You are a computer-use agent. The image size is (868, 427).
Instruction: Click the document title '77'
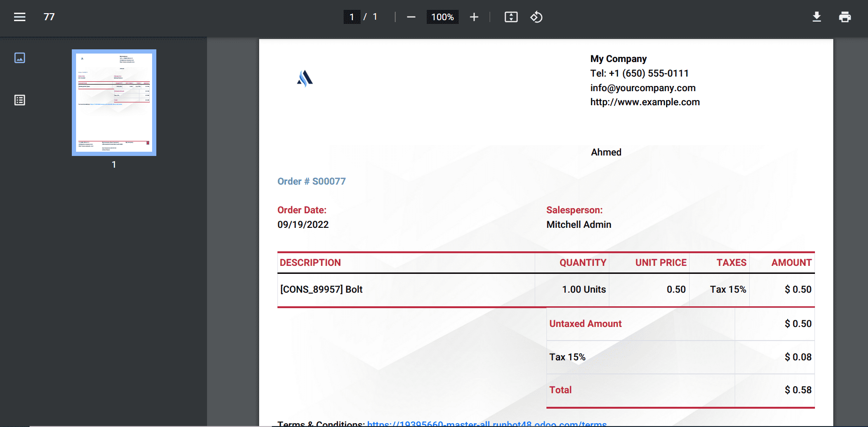(x=49, y=17)
